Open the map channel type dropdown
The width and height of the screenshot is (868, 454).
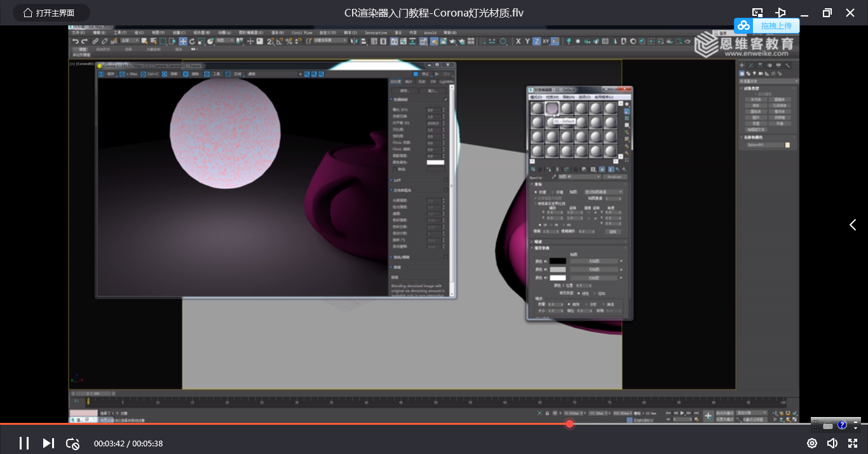pos(604,192)
